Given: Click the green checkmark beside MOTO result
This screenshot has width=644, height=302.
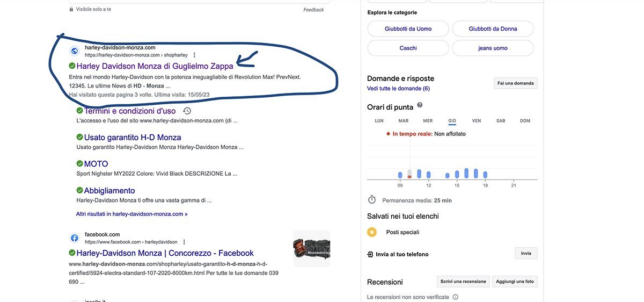Looking at the screenshot, I should pos(79,163).
